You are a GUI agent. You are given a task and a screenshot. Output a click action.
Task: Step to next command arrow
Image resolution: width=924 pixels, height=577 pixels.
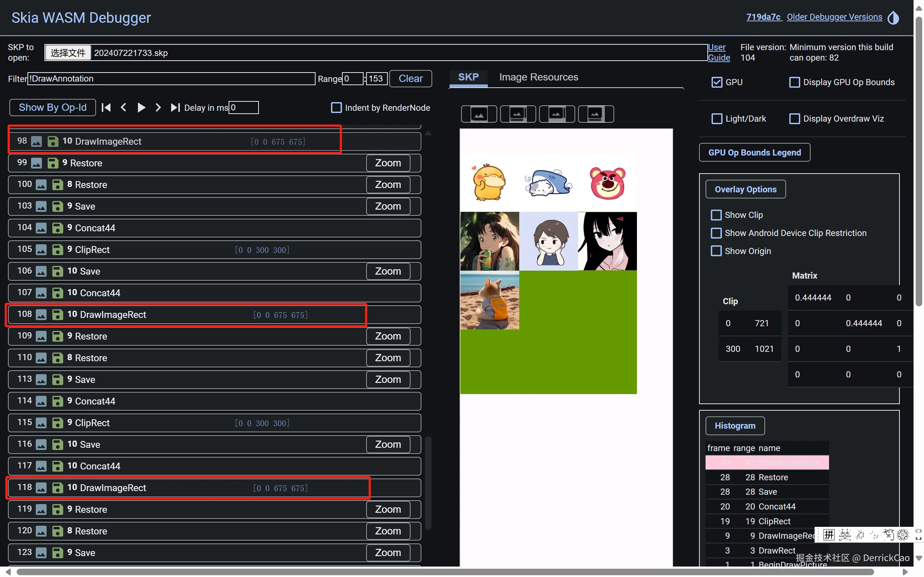158,108
